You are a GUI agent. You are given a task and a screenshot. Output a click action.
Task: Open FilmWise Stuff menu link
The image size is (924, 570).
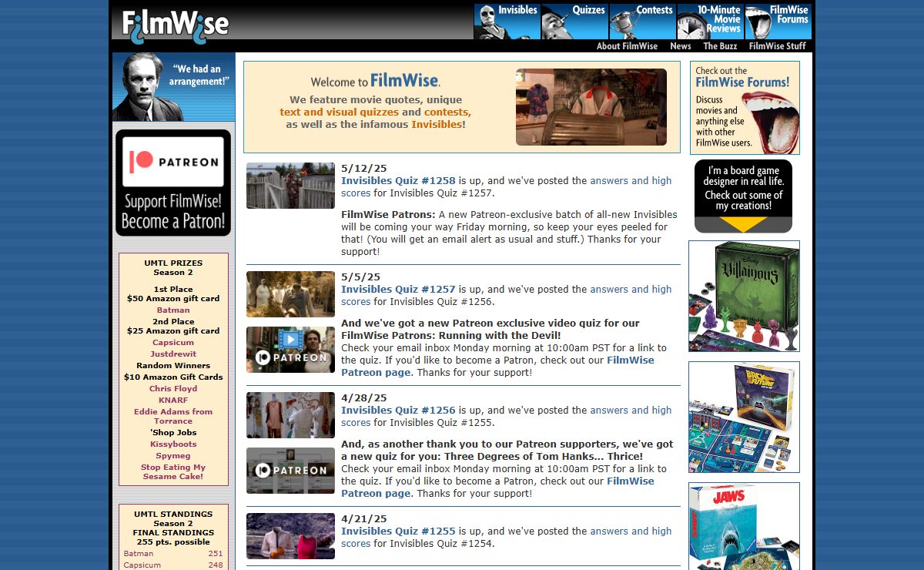coord(777,46)
